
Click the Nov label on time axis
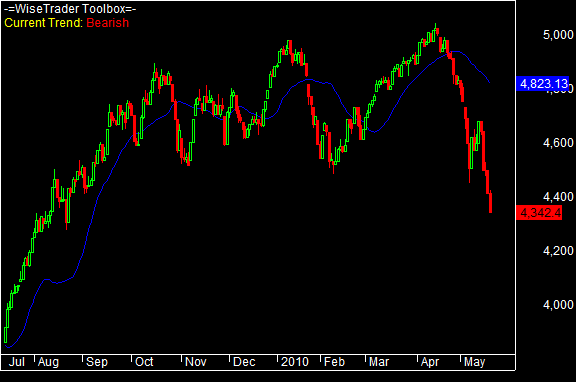pos(195,362)
